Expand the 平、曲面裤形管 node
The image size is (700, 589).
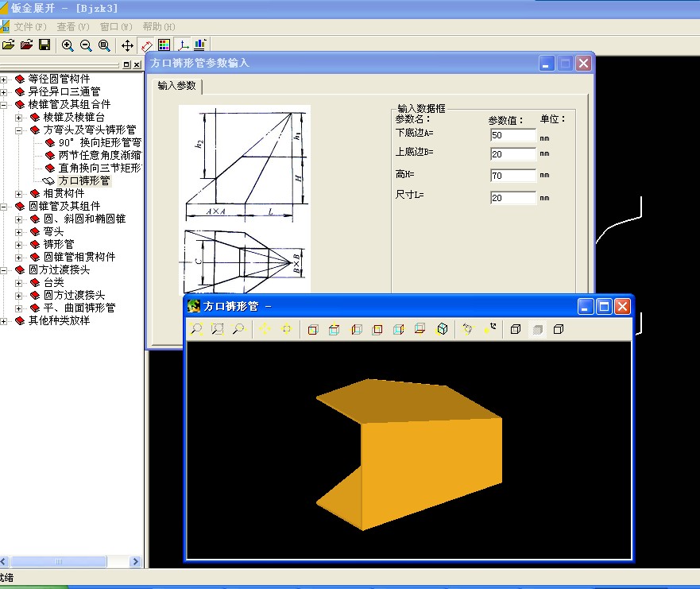click(x=18, y=308)
